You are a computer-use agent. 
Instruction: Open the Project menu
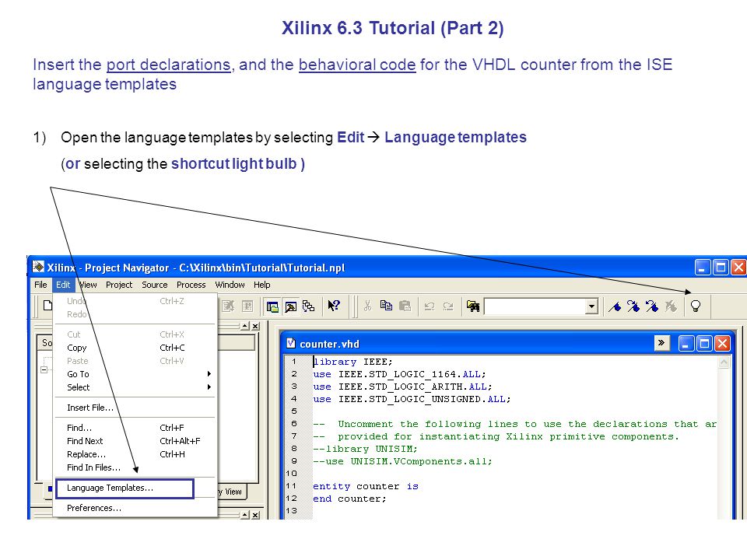(x=119, y=285)
